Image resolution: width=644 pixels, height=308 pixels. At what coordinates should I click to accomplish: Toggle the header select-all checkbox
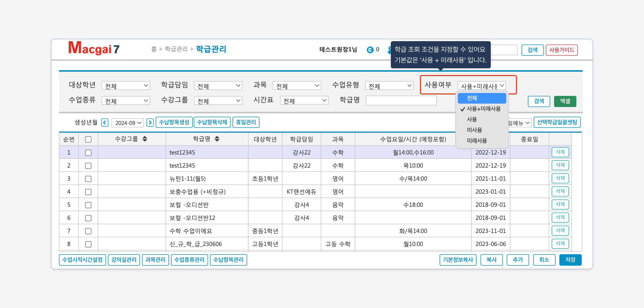(88, 139)
